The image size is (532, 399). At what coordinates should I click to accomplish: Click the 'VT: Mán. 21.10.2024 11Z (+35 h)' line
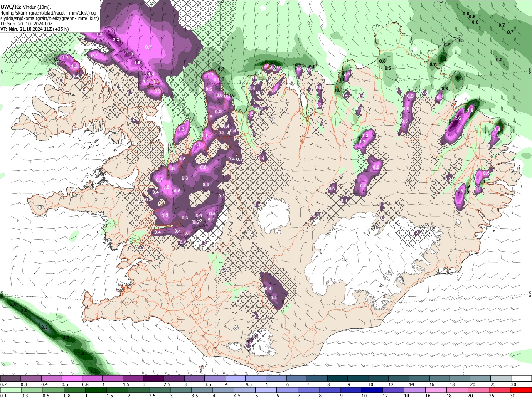coord(34,29)
